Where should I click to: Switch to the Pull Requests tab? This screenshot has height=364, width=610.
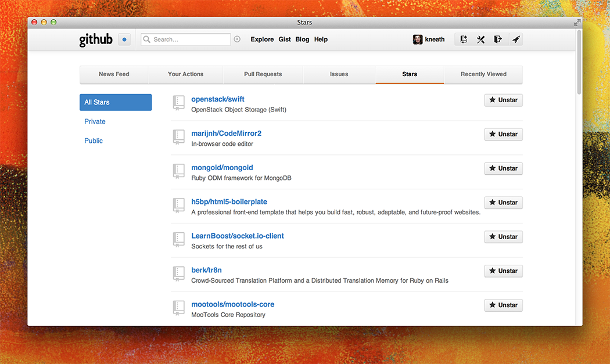263,74
